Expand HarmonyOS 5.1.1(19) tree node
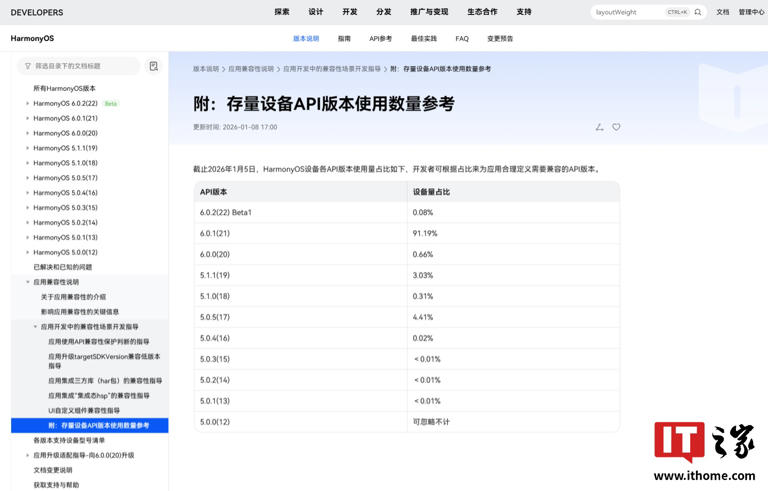The width and height of the screenshot is (768, 491). 27,148
